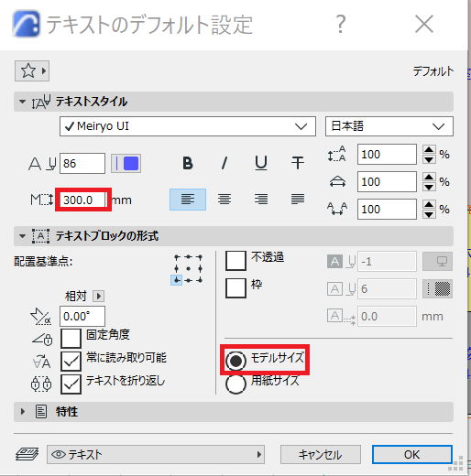Decrease line spacing percent stepper down
This screenshot has height=476, width=471.
429,159
